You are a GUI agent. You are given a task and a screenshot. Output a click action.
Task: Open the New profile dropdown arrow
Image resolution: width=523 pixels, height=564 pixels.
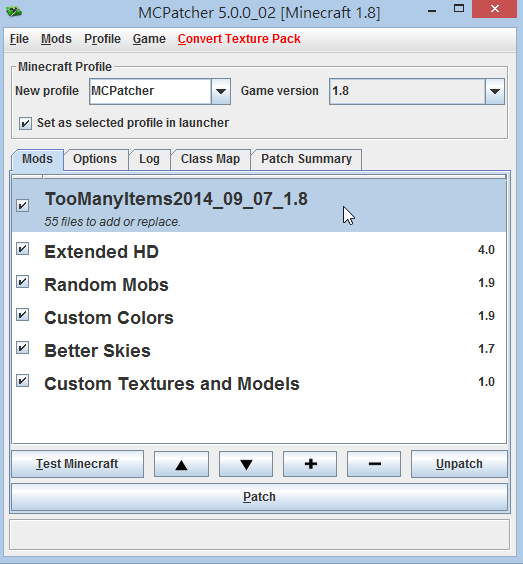pos(221,91)
